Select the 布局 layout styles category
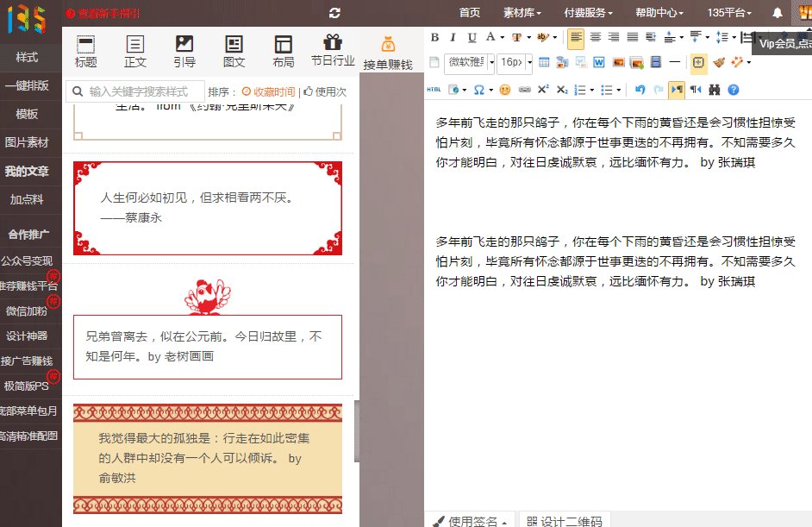This screenshot has width=812, height=527. coord(284,50)
